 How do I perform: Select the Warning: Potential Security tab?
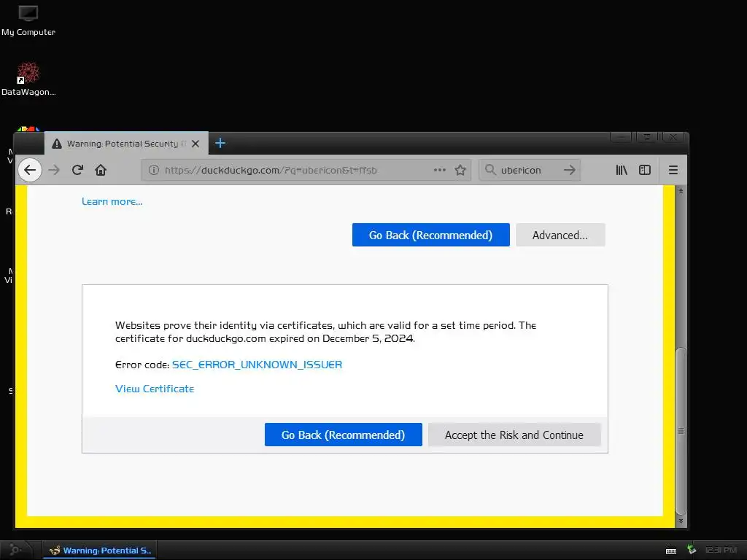[x=126, y=144]
